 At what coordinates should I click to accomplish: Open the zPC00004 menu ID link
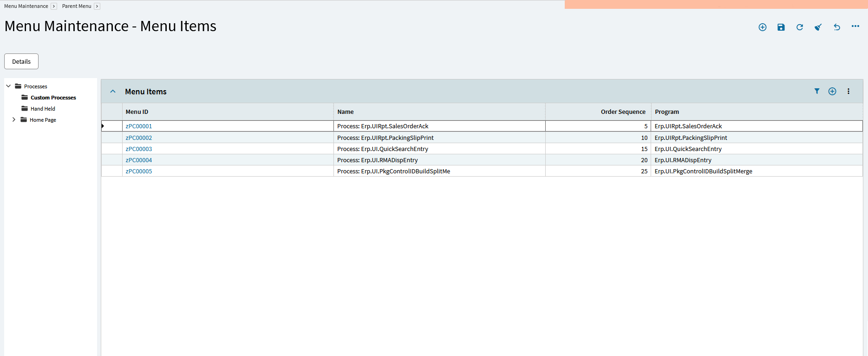[139, 160]
